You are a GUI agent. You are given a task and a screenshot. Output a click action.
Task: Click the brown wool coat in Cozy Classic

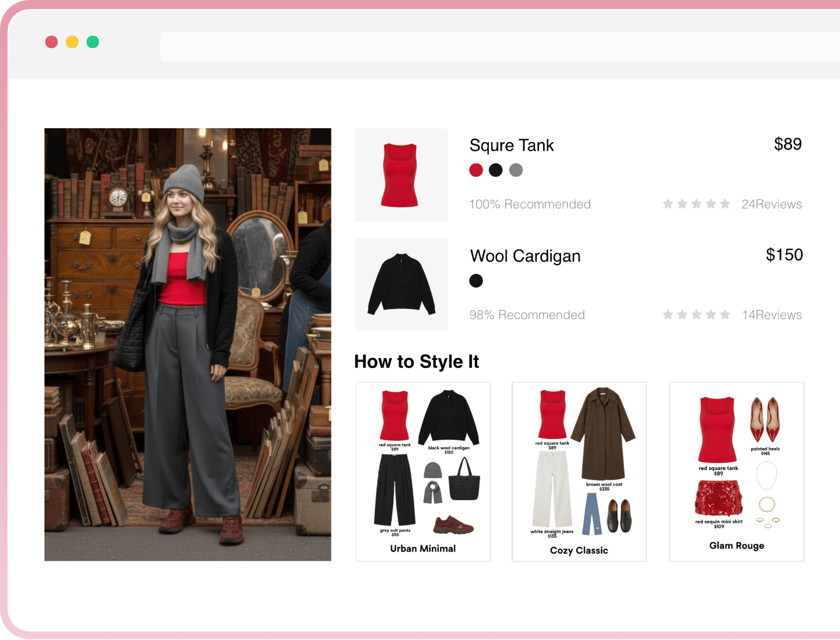click(x=604, y=433)
